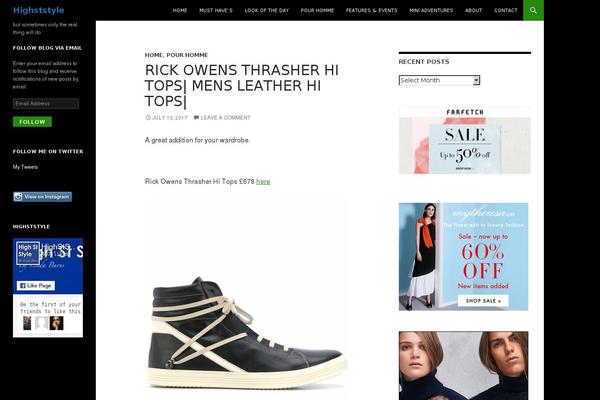The image size is (600, 400).
Task: Open the Rick Owens sneaker image
Action: point(246,300)
